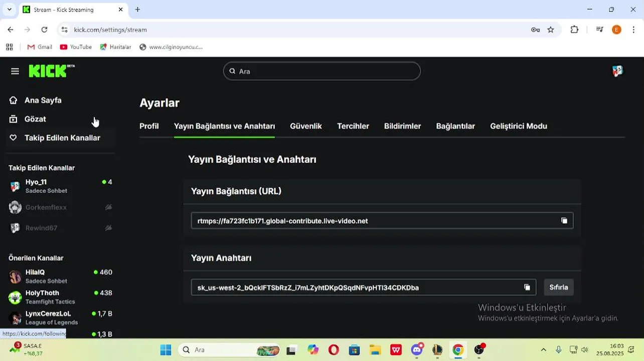Open Discord from the taskbar
644x361 pixels.
click(417, 349)
